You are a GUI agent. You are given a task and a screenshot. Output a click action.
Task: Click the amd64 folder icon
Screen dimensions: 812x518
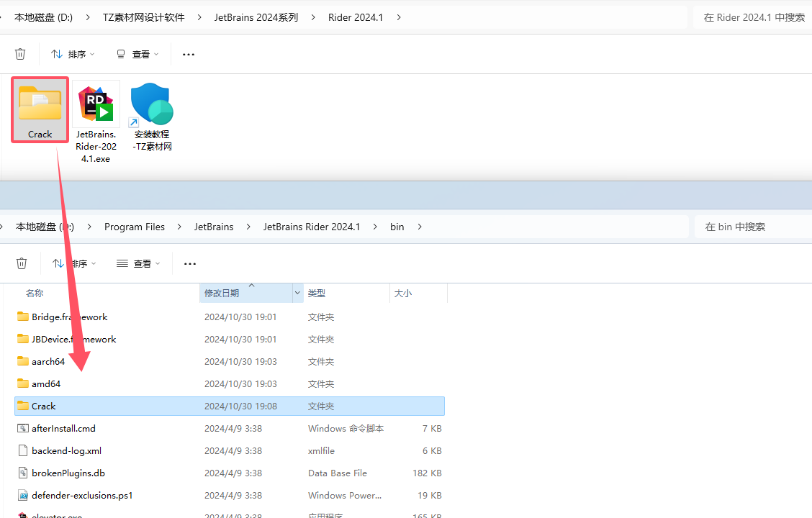pyautogui.click(x=23, y=383)
